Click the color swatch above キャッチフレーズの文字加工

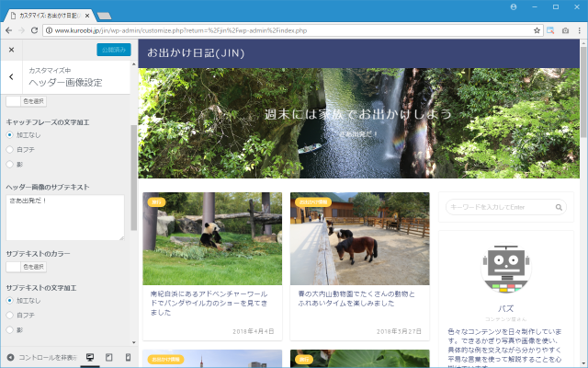tap(13, 101)
